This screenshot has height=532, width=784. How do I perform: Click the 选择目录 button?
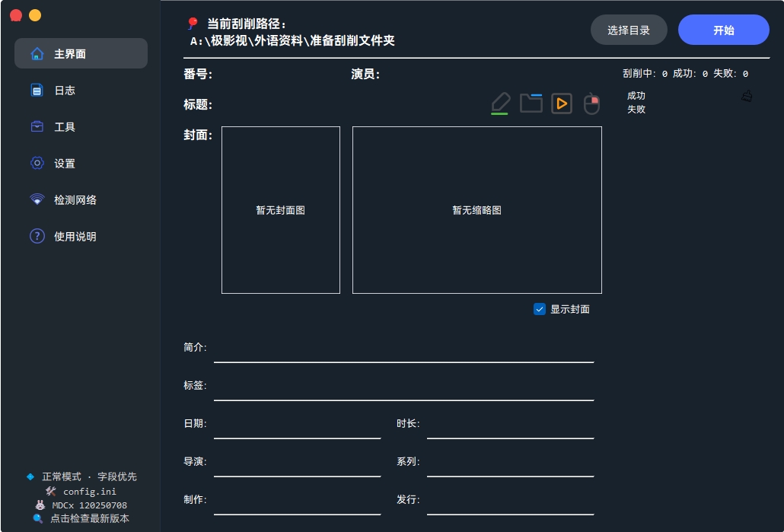(x=629, y=30)
